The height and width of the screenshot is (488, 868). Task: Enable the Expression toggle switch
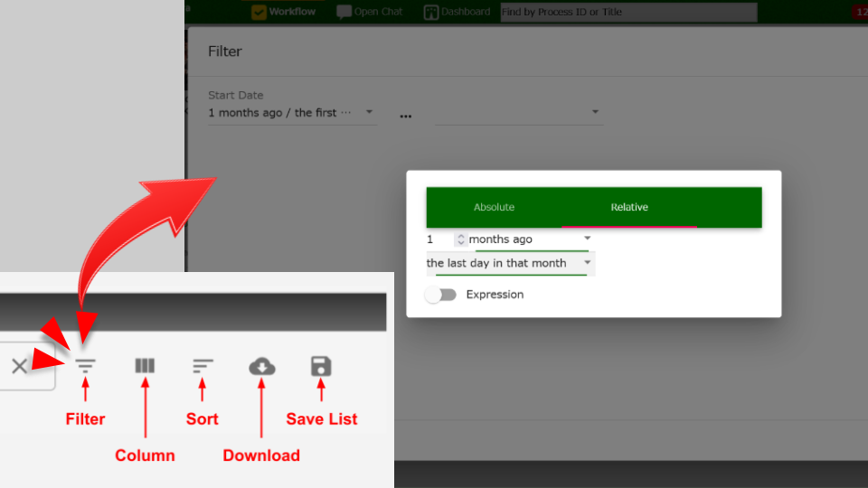coord(440,295)
